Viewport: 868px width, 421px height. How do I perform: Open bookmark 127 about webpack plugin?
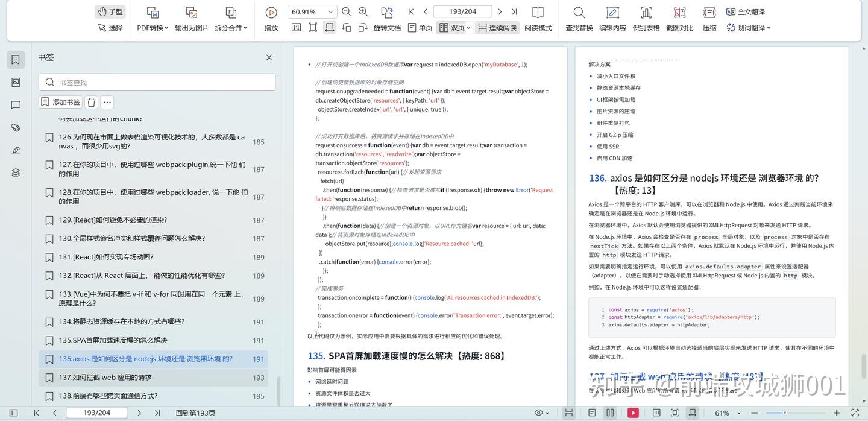point(153,169)
